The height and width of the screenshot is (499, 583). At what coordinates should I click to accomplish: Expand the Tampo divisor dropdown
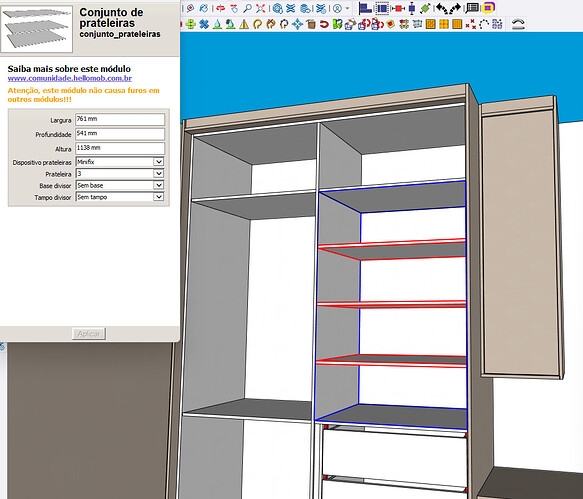[120, 197]
